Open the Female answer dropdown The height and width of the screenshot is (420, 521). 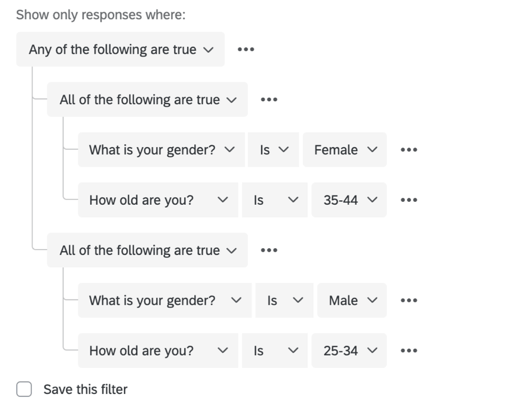click(345, 150)
